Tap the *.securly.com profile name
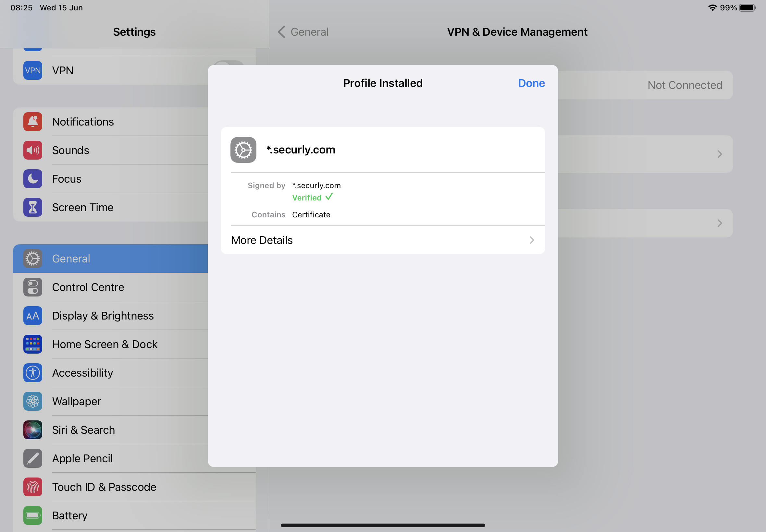Image resolution: width=766 pixels, height=532 pixels. click(x=301, y=150)
